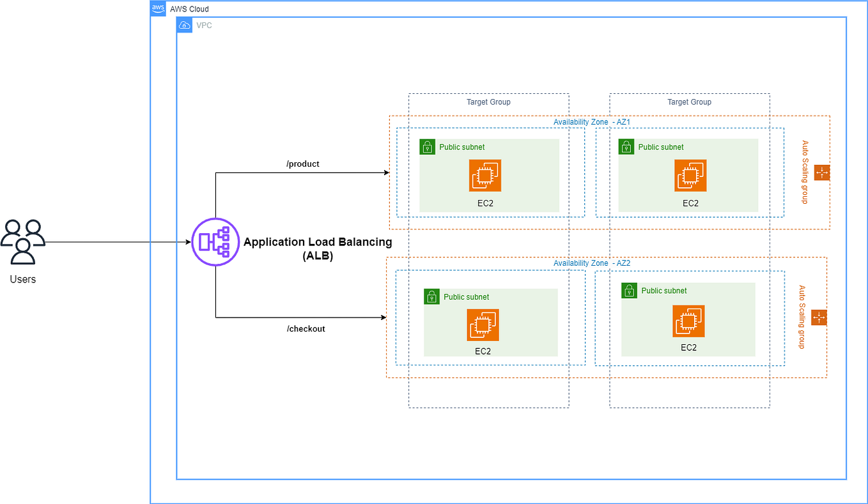Click the Public subnet lock icon in AZ2 right
868x504 pixels.
[x=629, y=291]
